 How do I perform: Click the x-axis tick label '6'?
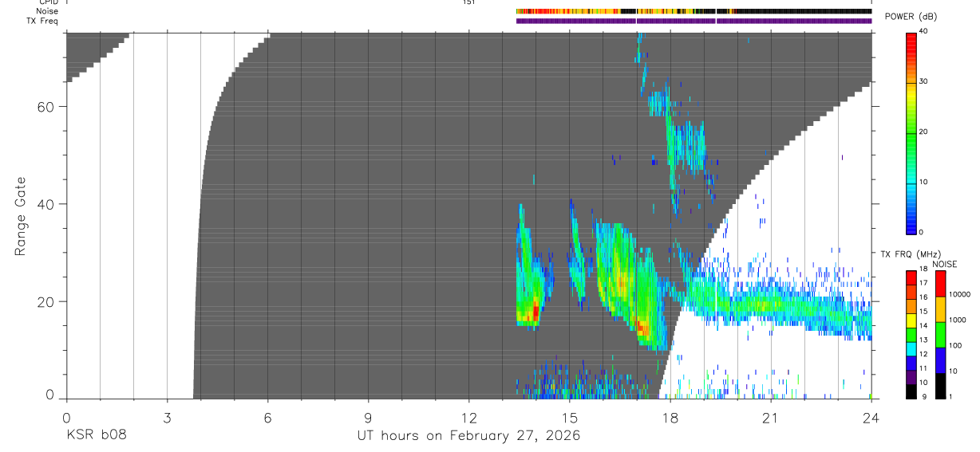pos(267,417)
